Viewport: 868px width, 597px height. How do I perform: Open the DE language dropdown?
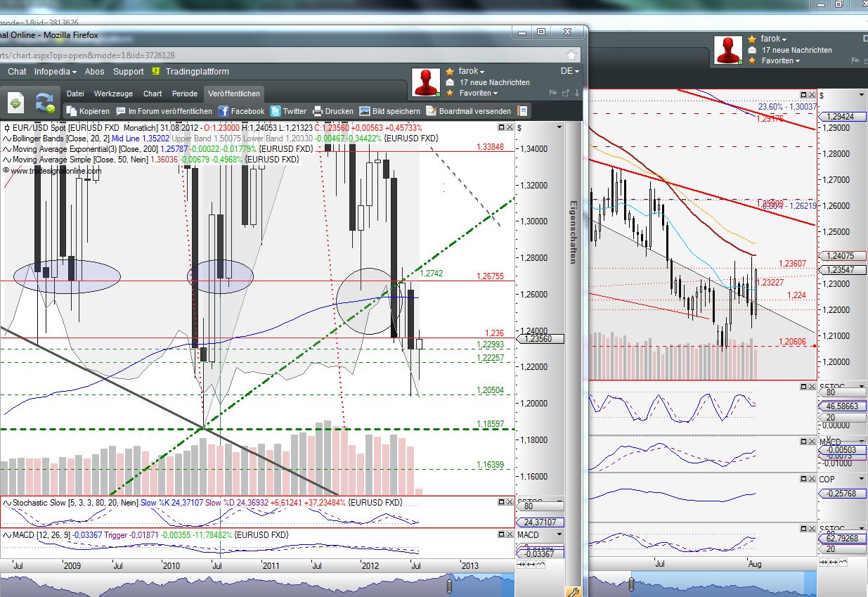coord(569,71)
